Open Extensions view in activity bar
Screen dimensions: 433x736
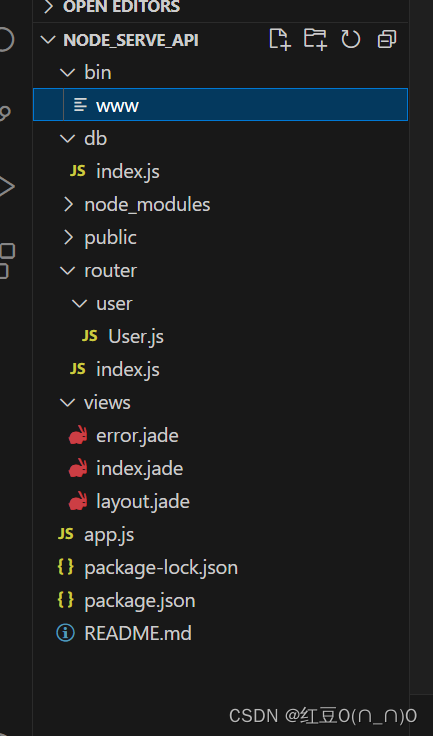point(7,261)
